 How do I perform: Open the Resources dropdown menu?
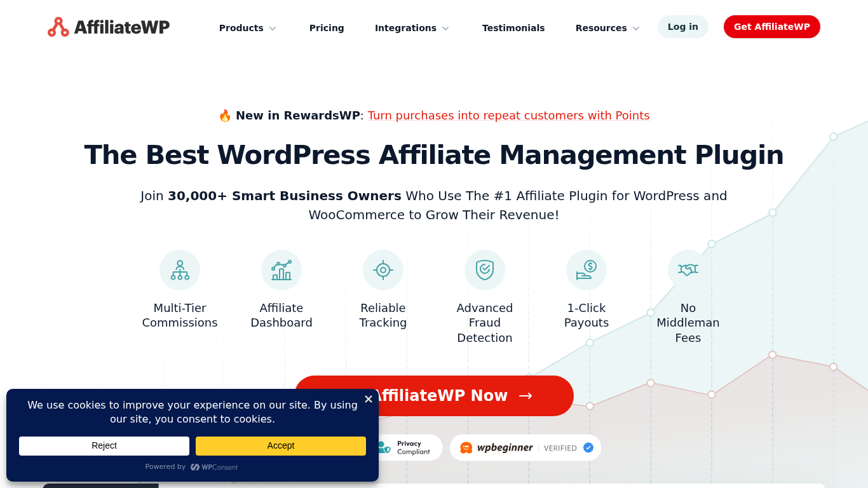(607, 28)
